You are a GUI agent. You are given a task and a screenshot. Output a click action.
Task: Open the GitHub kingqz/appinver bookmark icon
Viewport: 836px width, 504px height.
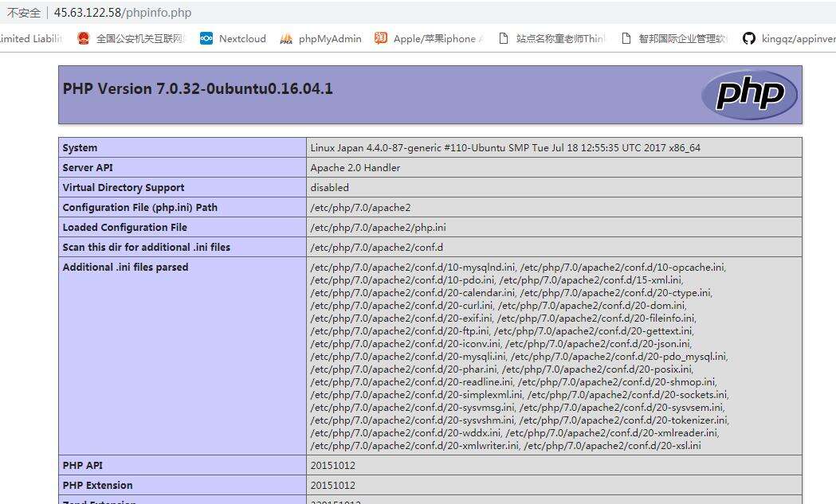(748, 38)
